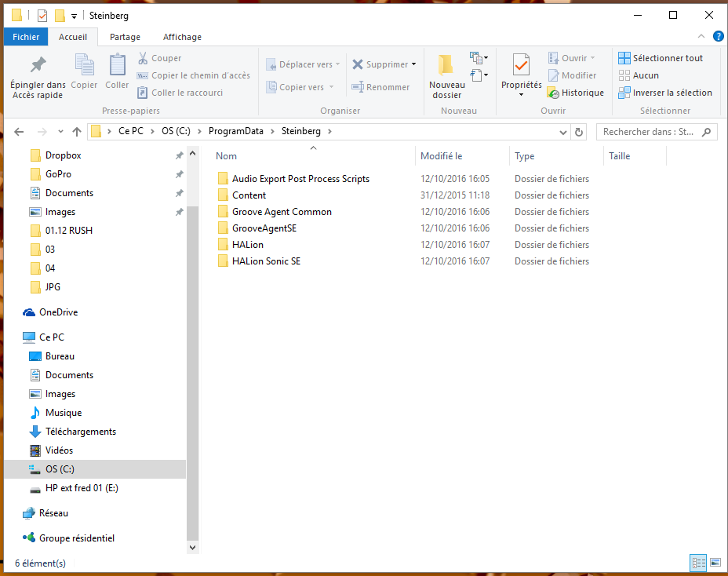Click the Modifier button
Image resolution: width=728 pixels, height=576 pixels.
tap(572, 75)
